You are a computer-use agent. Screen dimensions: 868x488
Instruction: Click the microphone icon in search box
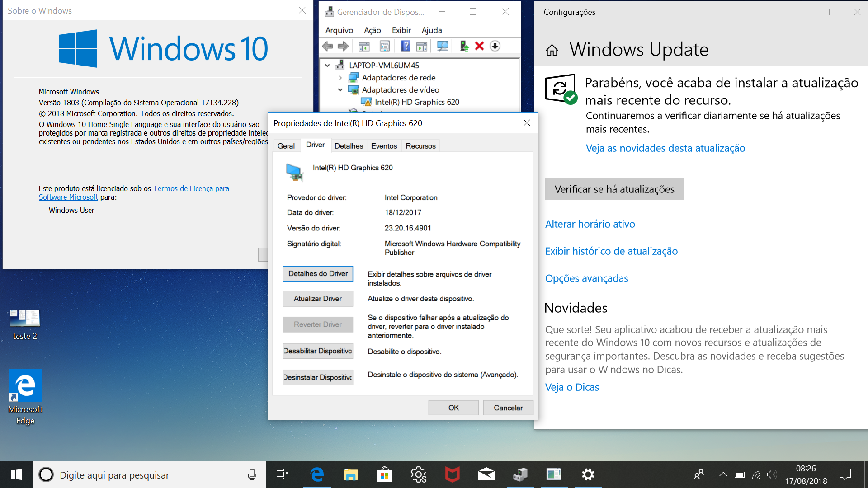(252, 474)
